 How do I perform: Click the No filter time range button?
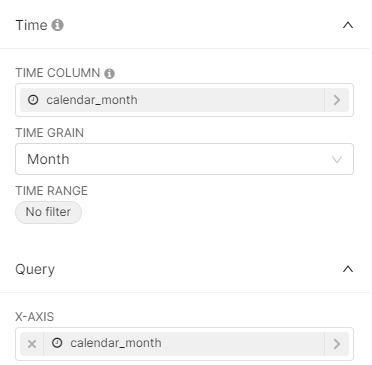point(48,212)
